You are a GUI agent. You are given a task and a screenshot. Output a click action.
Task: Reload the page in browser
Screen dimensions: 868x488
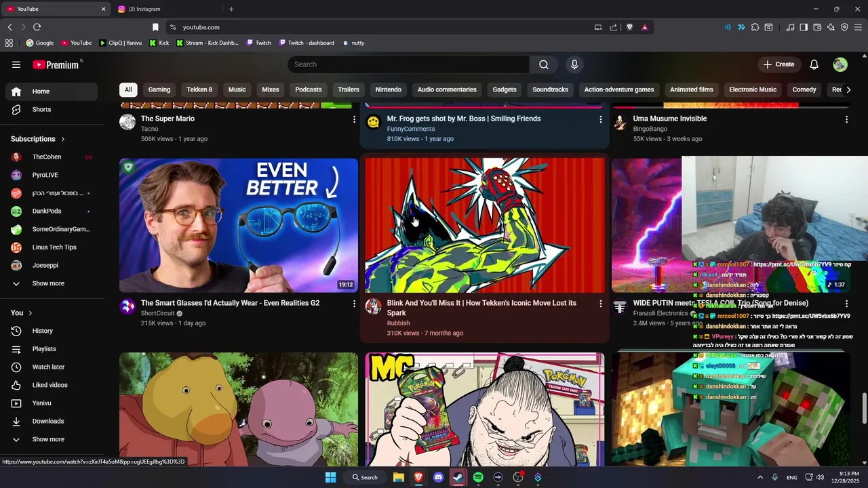(37, 27)
